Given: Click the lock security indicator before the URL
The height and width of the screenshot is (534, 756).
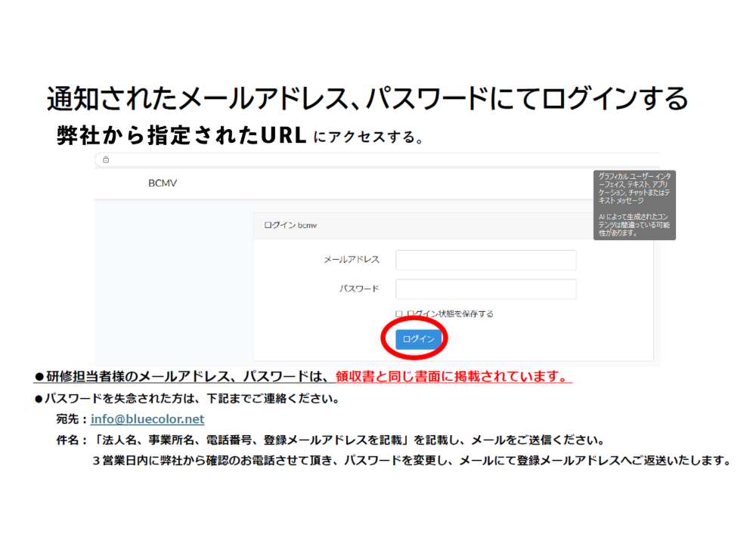Looking at the screenshot, I should tap(107, 159).
